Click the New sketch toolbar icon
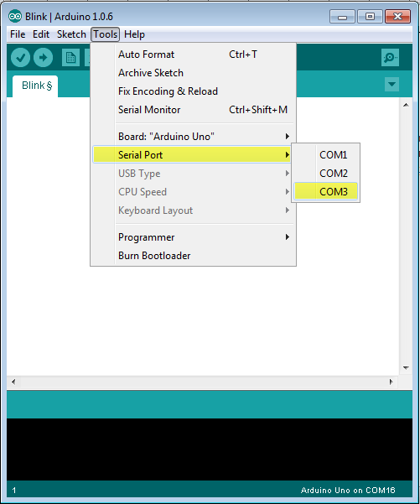 [x=70, y=58]
